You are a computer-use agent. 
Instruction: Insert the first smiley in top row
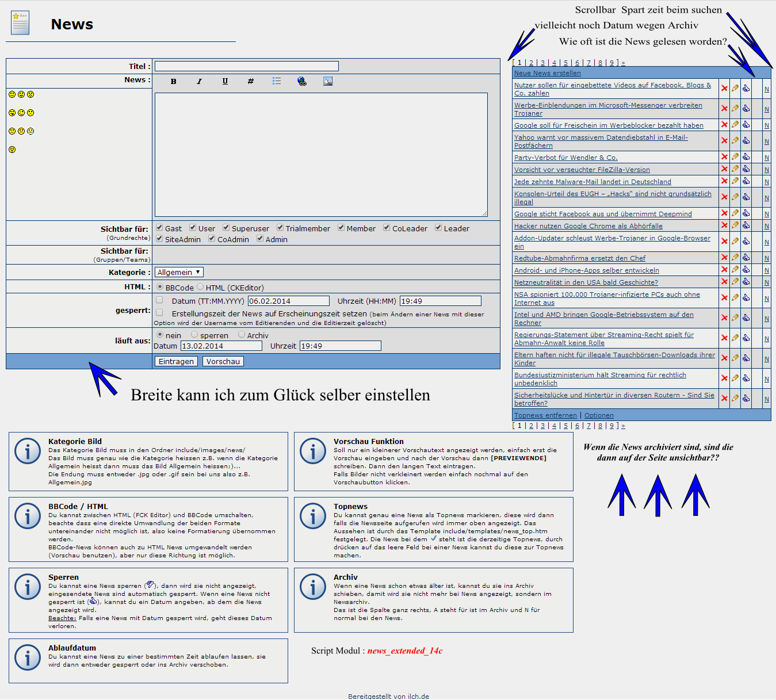[x=12, y=94]
